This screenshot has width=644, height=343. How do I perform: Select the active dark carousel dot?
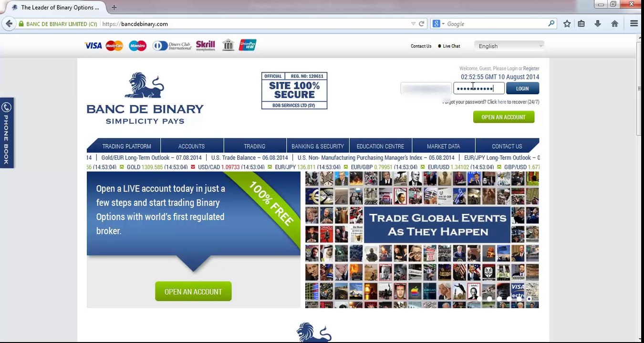click(529, 299)
